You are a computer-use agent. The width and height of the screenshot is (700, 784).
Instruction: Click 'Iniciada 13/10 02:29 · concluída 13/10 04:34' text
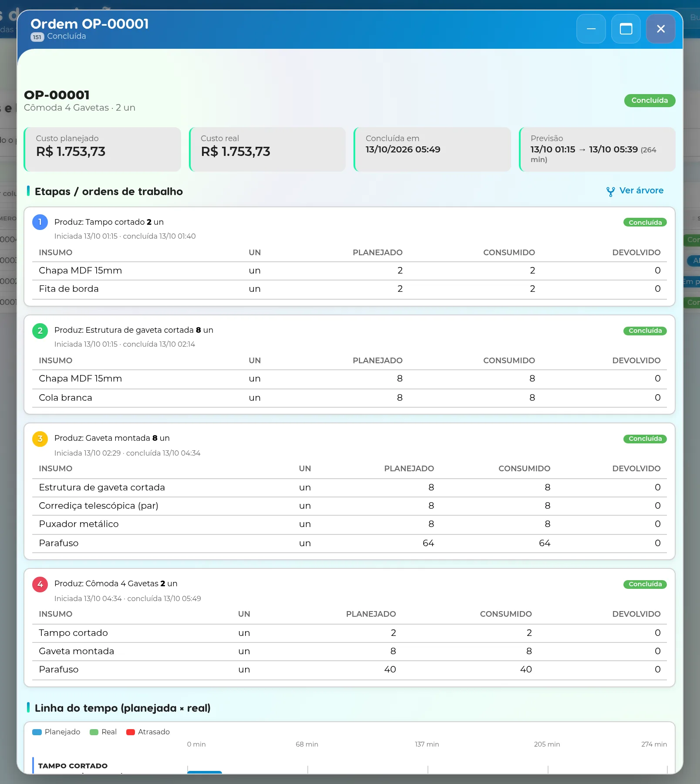[127, 453]
